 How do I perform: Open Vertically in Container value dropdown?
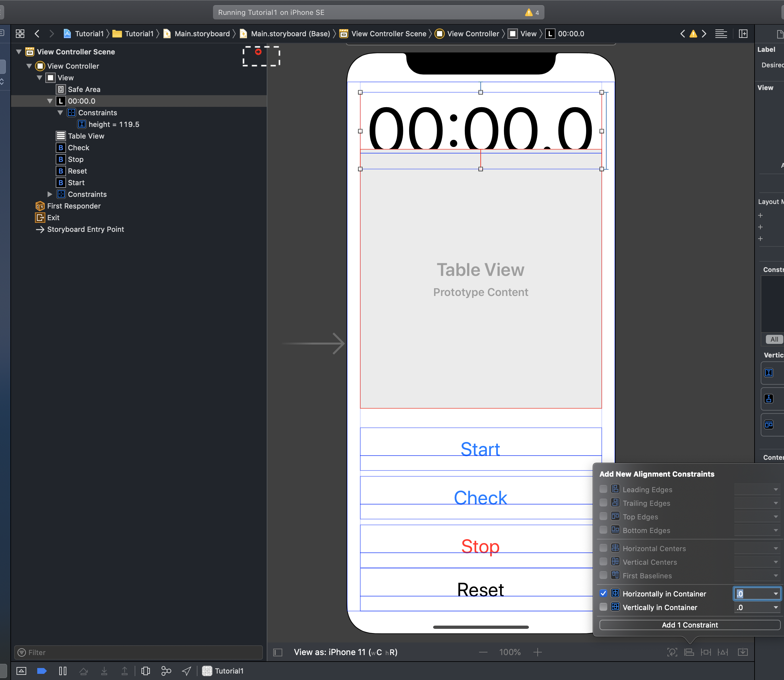776,607
